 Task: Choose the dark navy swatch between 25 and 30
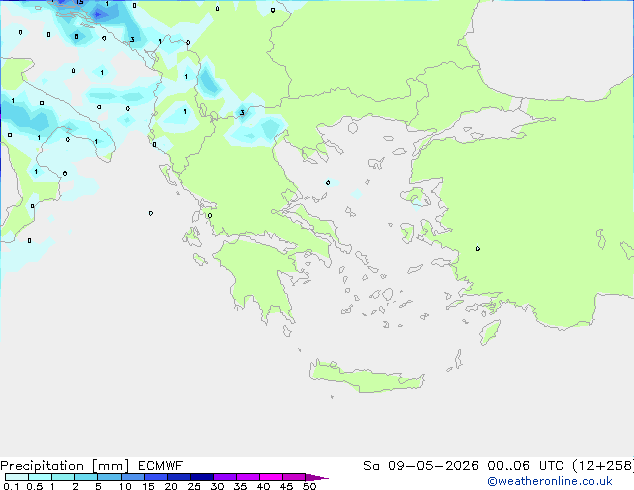[x=202, y=477]
